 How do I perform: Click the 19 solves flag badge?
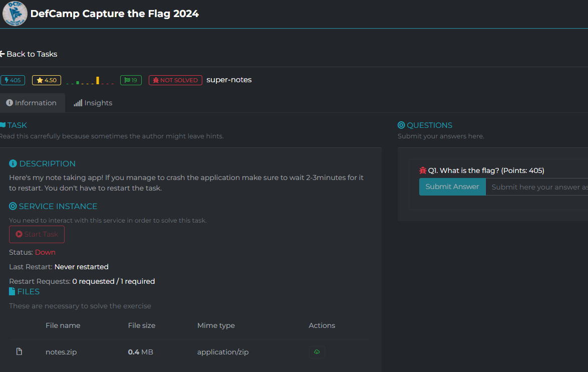point(131,80)
